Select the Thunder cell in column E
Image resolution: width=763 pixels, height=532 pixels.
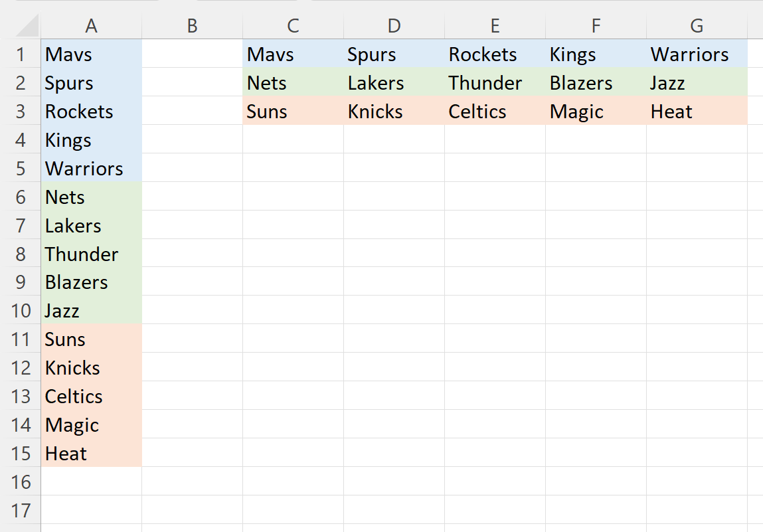click(x=495, y=82)
